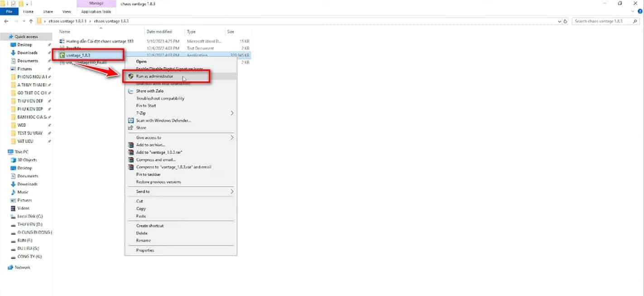Image resolution: width=644 pixels, height=296 pixels.
Task: Expand the Send to submenu
Action: 232,191
